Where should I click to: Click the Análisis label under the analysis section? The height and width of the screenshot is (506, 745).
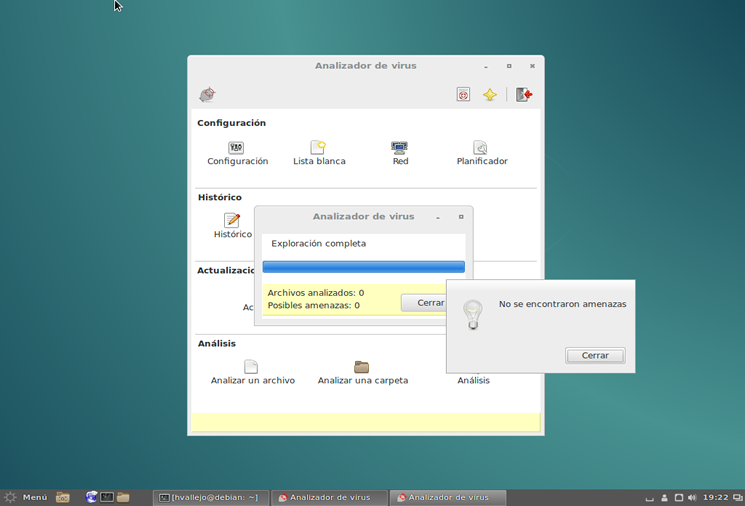473,380
